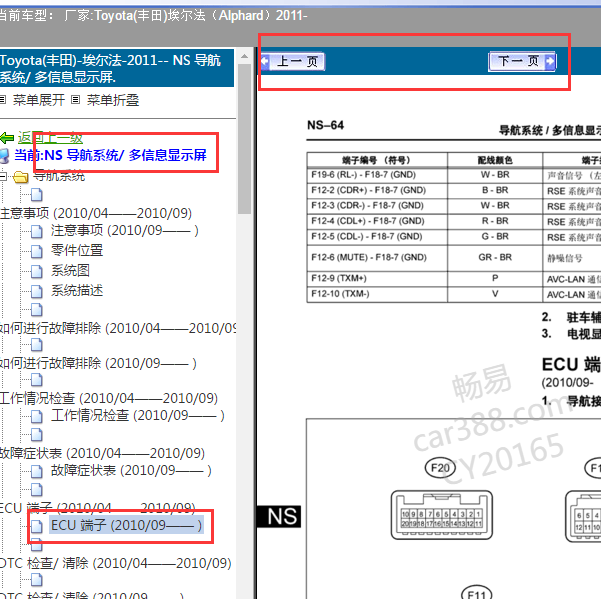The height and width of the screenshot is (599, 601).
Task: Click page icon beside 工作情况检查 (2010/09—— )
Action: 36,416
